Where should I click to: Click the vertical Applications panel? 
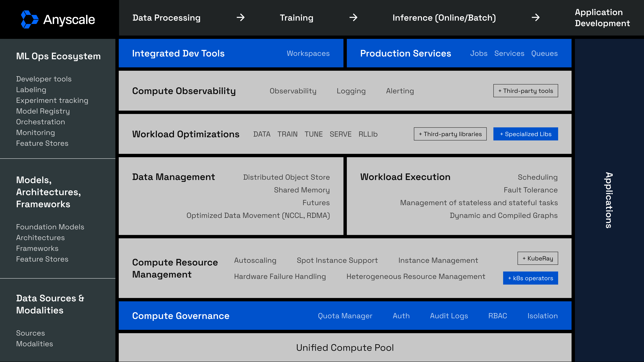click(x=609, y=200)
